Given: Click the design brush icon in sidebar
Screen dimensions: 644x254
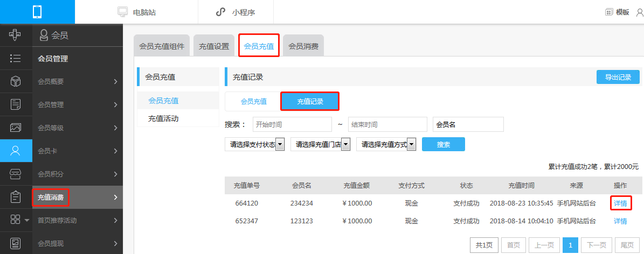Looking at the screenshot, I should point(16,36).
